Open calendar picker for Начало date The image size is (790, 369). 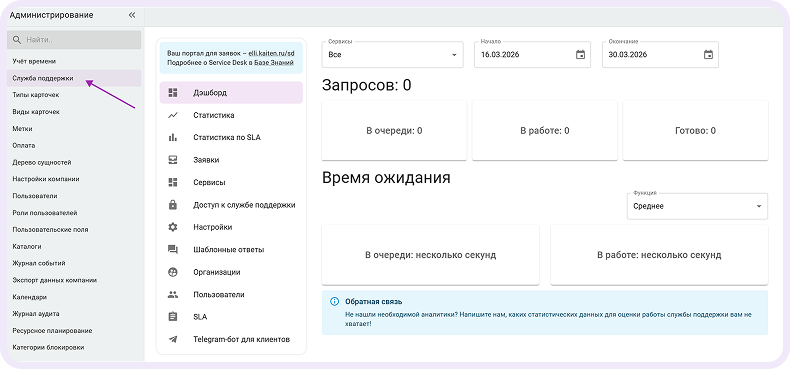click(580, 54)
